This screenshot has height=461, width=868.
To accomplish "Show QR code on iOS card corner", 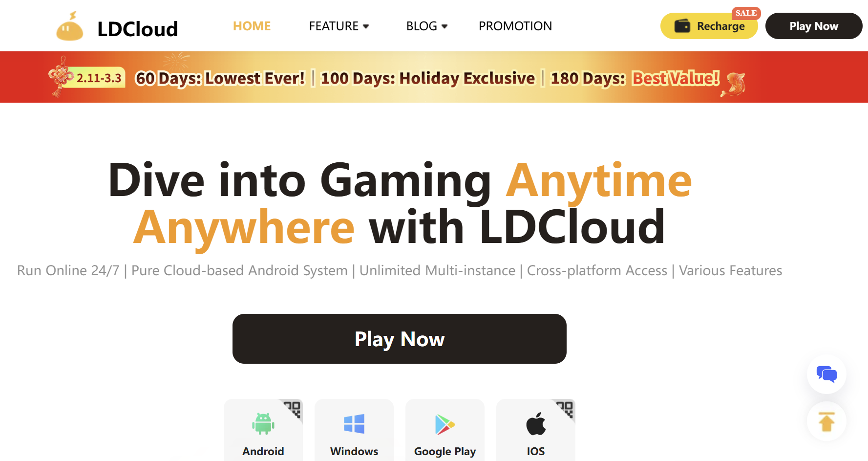I will coord(566,409).
